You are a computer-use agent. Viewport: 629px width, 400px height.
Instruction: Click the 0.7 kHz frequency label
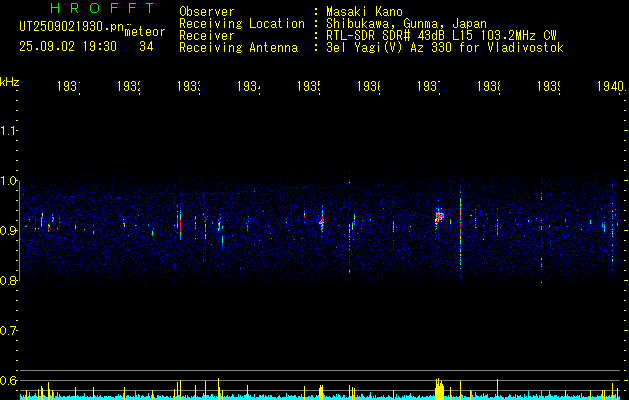coord(8,330)
